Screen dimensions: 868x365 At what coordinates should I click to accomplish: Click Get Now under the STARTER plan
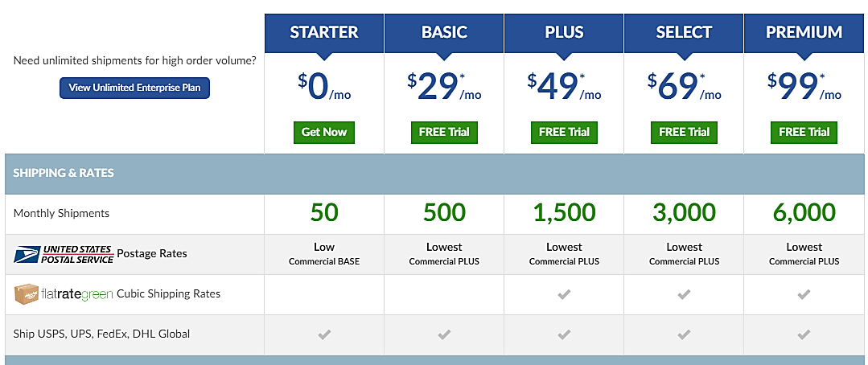[x=324, y=132]
